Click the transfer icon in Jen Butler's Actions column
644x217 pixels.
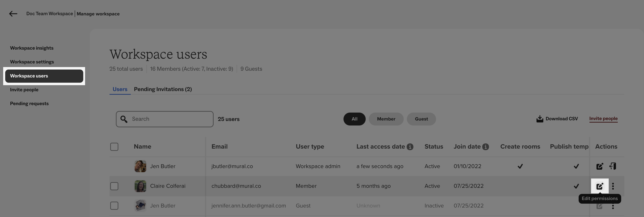coord(613,166)
